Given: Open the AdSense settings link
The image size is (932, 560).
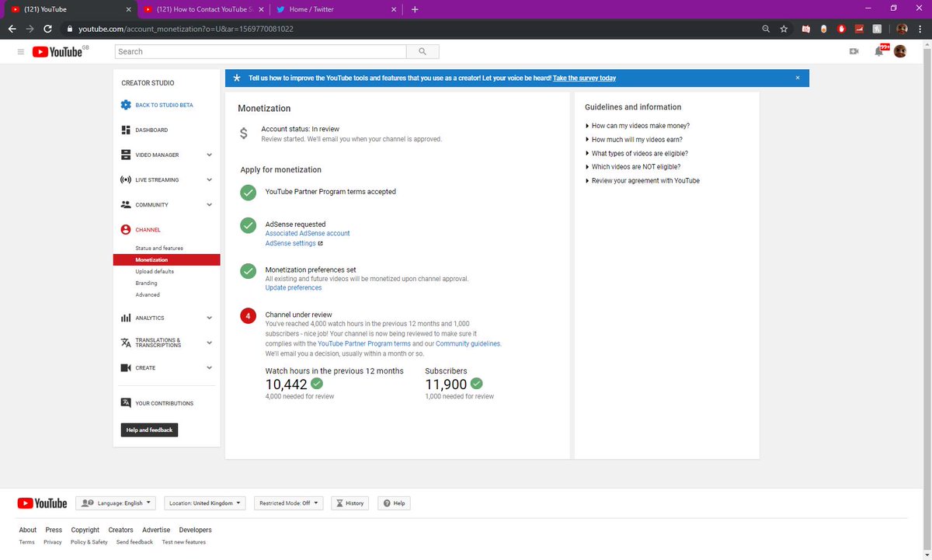Looking at the screenshot, I should tap(290, 243).
